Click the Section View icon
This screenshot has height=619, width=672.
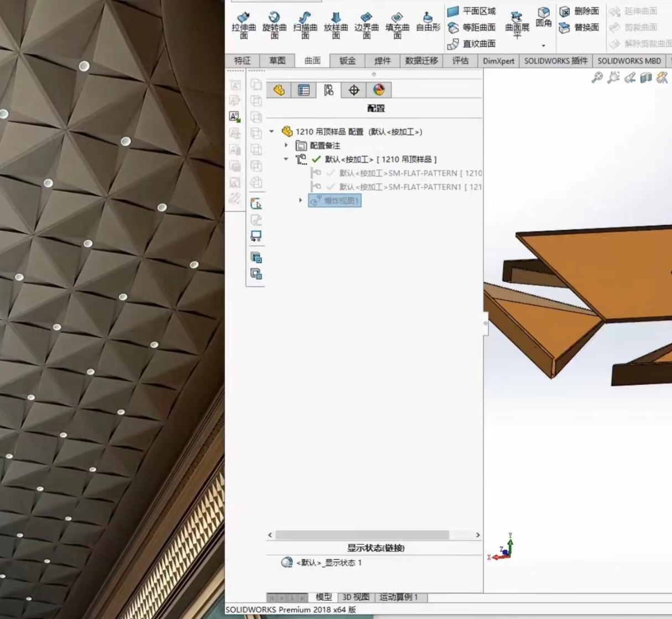(x=645, y=78)
